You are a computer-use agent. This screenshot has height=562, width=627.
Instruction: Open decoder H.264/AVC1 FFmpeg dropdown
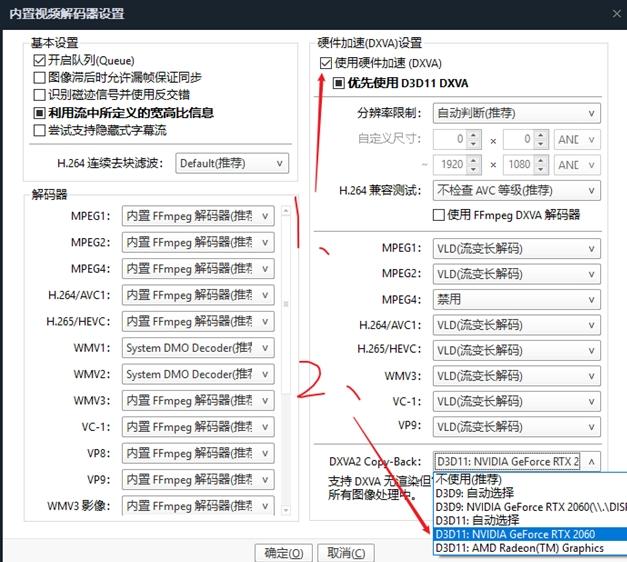click(x=198, y=295)
